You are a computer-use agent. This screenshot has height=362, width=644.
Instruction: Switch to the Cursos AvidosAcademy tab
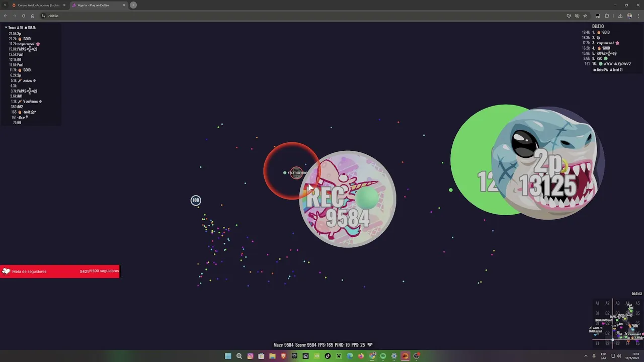[x=39, y=5]
